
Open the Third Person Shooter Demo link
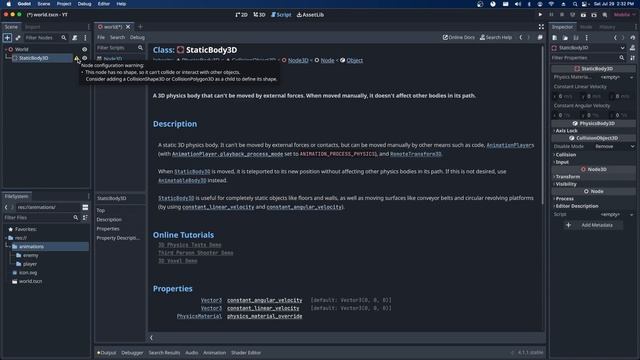point(196,253)
